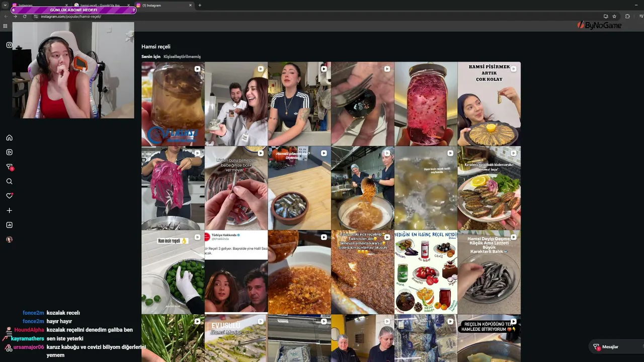Open the boiling green figs reel
644x362 pixels.
pos(426,188)
